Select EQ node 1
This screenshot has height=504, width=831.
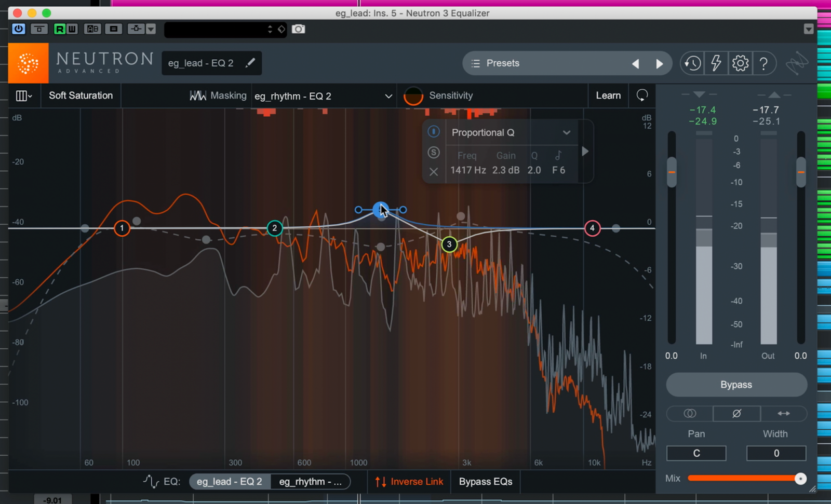122,228
